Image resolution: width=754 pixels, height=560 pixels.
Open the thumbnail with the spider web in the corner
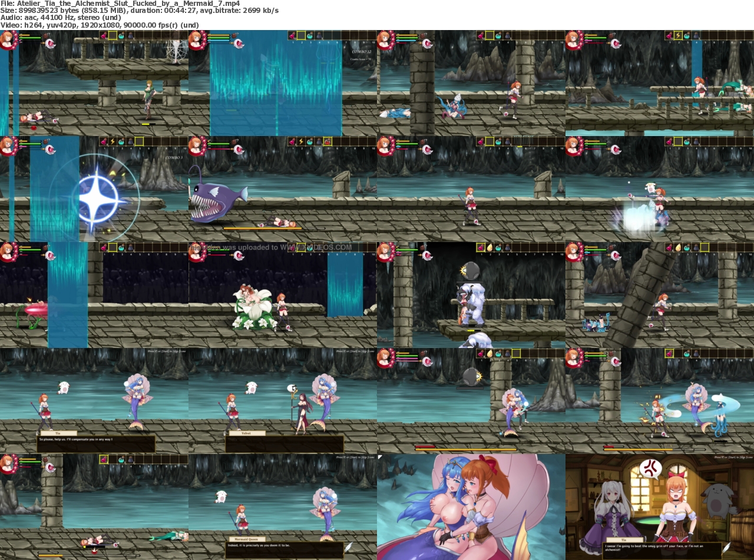click(94, 83)
